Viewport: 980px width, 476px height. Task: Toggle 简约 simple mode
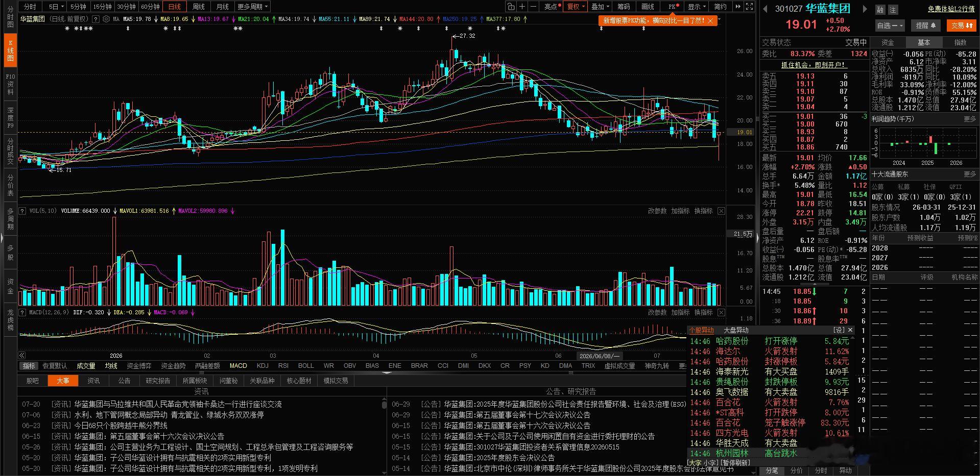coord(720,7)
